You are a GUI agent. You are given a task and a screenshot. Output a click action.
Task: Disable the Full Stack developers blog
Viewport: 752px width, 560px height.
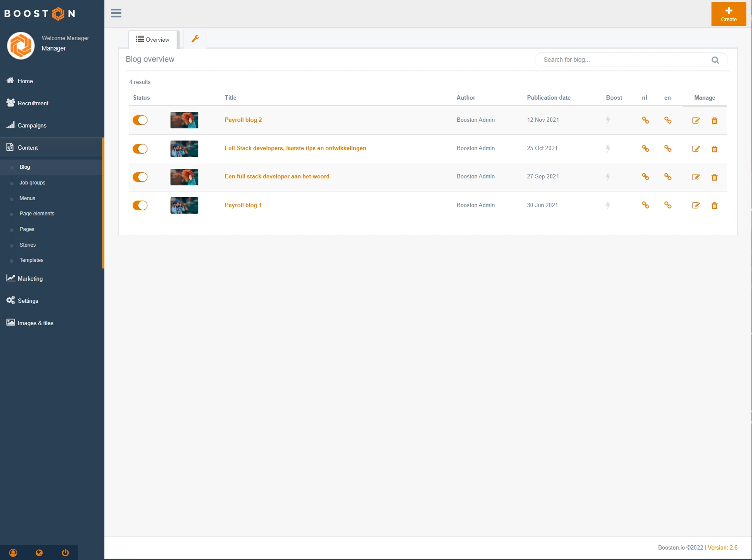coord(140,149)
